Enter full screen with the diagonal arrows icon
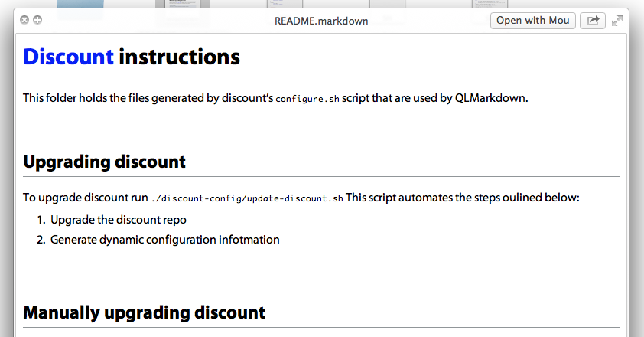The width and height of the screenshot is (644, 337). [x=617, y=21]
